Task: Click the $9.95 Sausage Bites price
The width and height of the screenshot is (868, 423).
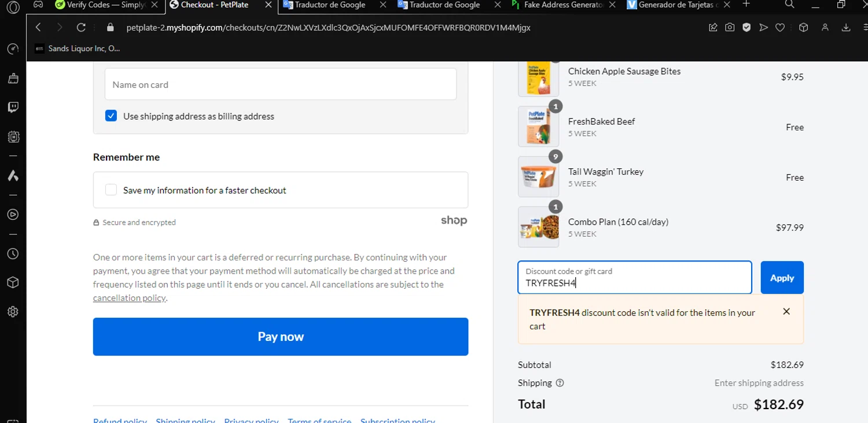Action: click(x=792, y=77)
